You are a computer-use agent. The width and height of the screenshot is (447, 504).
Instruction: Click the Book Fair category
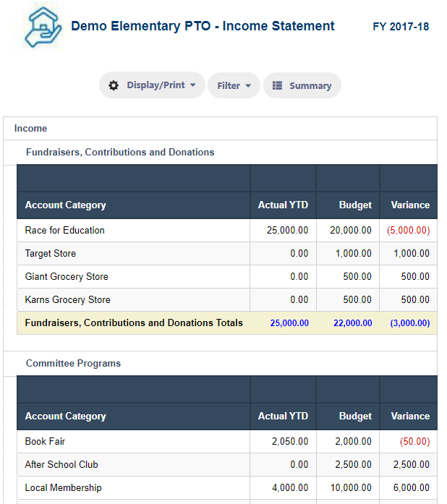click(45, 441)
